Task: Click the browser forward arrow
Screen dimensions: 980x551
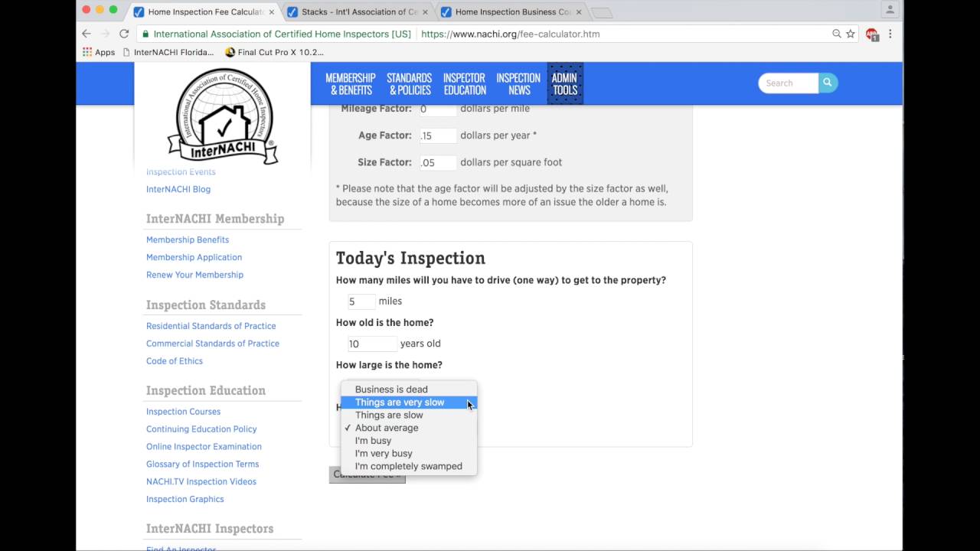Action: coord(106,34)
